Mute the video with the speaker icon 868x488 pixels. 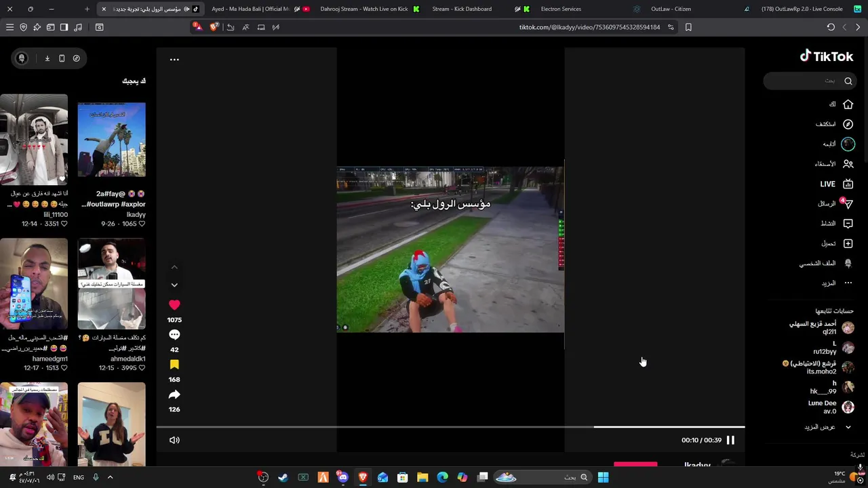(x=174, y=440)
